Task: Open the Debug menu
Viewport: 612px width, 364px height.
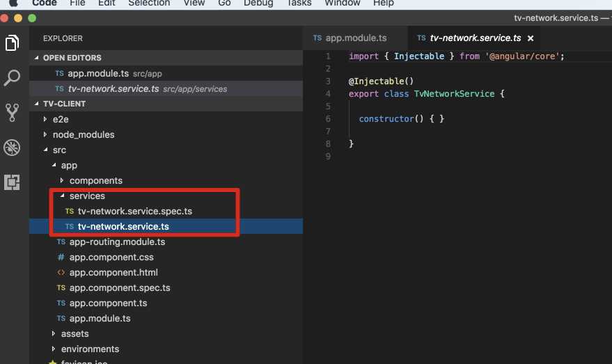Action: click(258, 3)
